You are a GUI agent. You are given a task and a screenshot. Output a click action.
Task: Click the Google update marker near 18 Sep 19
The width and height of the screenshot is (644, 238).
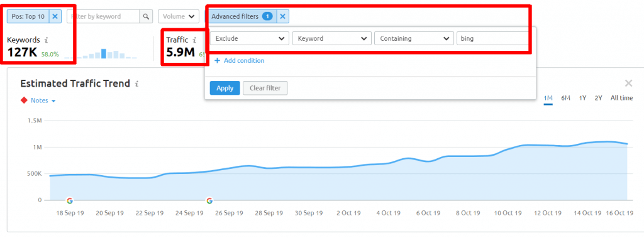click(x=69, y=201)
